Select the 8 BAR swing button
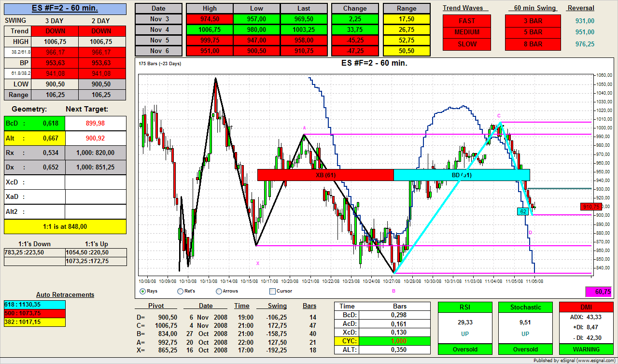Viewport: 618px width, 364px height. pos(533,44)
